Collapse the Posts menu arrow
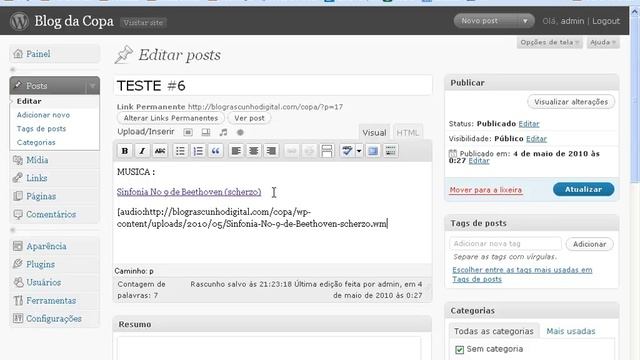This screenshot has width=640, height=360. pos(93,86)
